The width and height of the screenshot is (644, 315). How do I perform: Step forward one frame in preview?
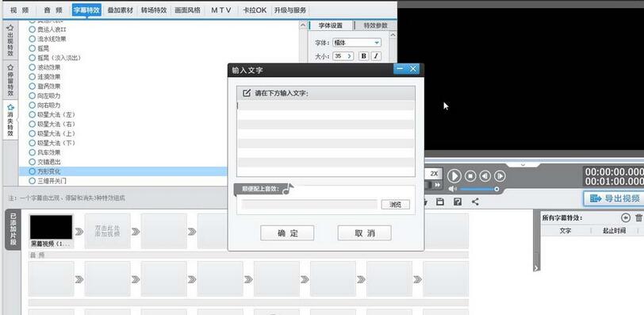(x=500, y=176)
